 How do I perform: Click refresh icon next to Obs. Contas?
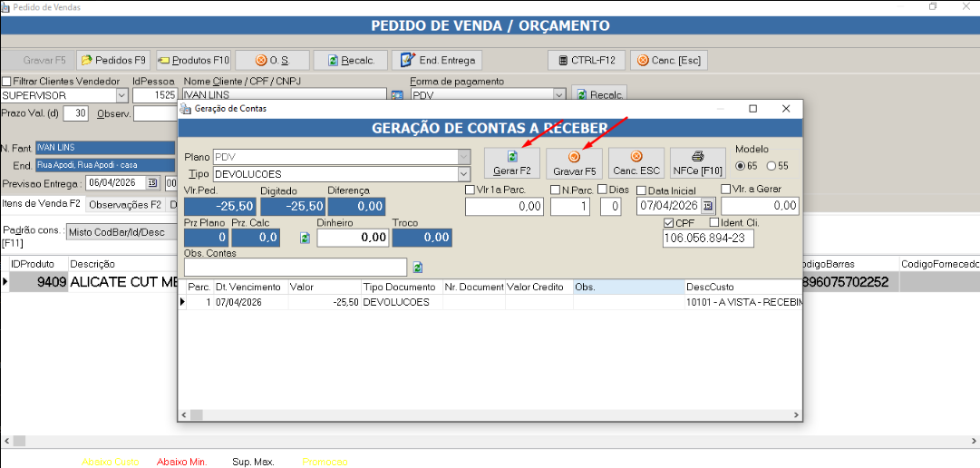coord(418,268)
